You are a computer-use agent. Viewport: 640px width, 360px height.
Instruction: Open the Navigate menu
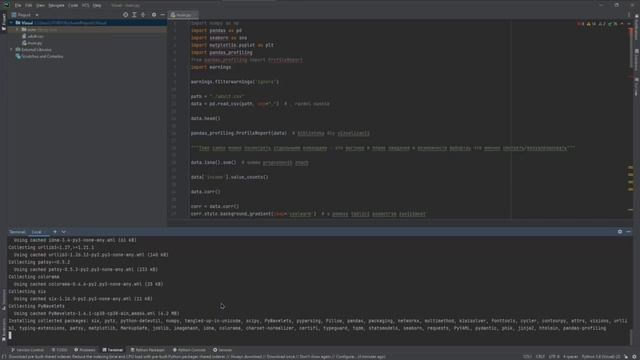pyautogui.click(x=56, y=5)
